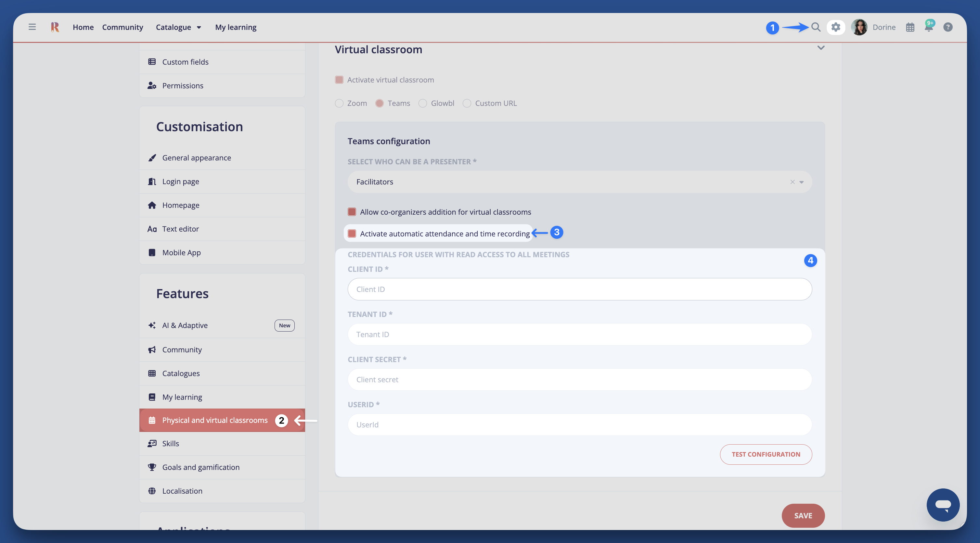The height and width of the screenshot is (543, 980).
Task: Collapse the Virtual classroom section
Action: 821,48
